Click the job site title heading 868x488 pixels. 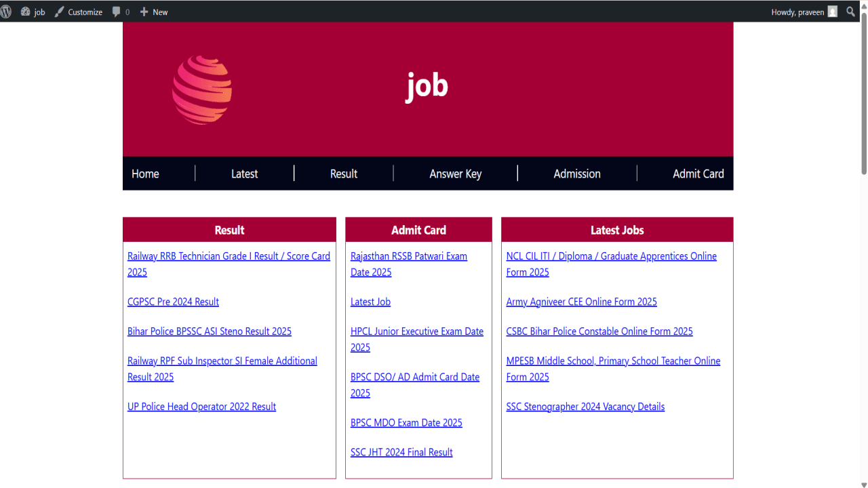point(427,86)
